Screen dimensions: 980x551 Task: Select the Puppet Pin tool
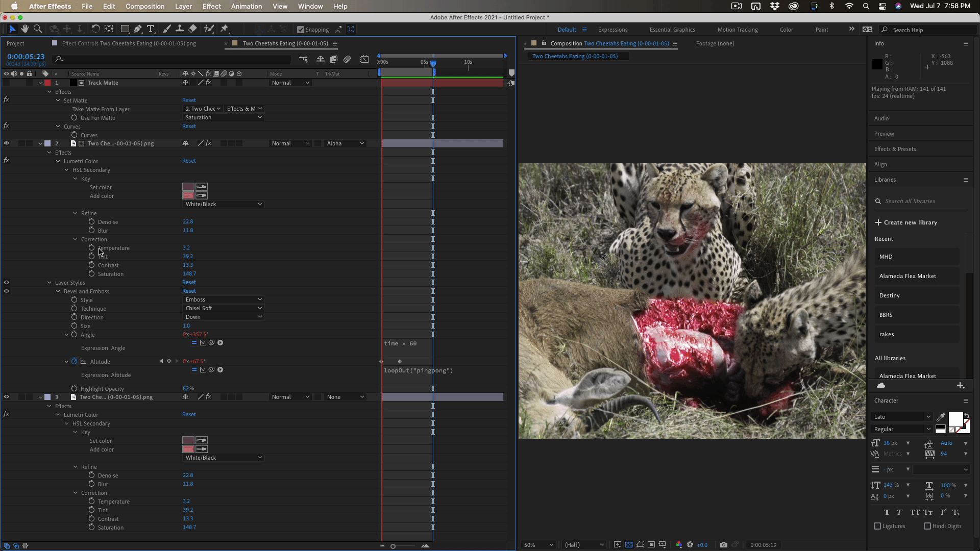coord(224,29)
